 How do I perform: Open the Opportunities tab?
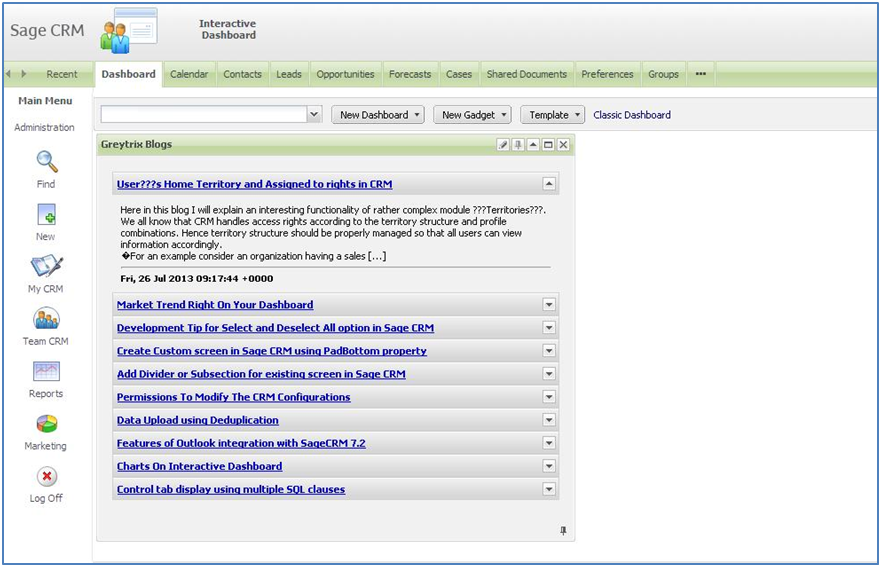tap(345, 74)
